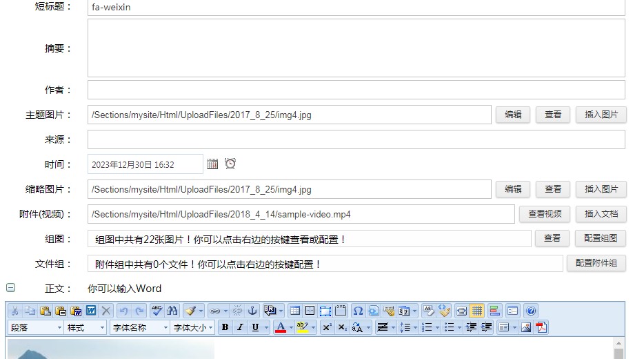Click the anchor icon in editor toolbar

pyautogui.click(x=252, y=311)
